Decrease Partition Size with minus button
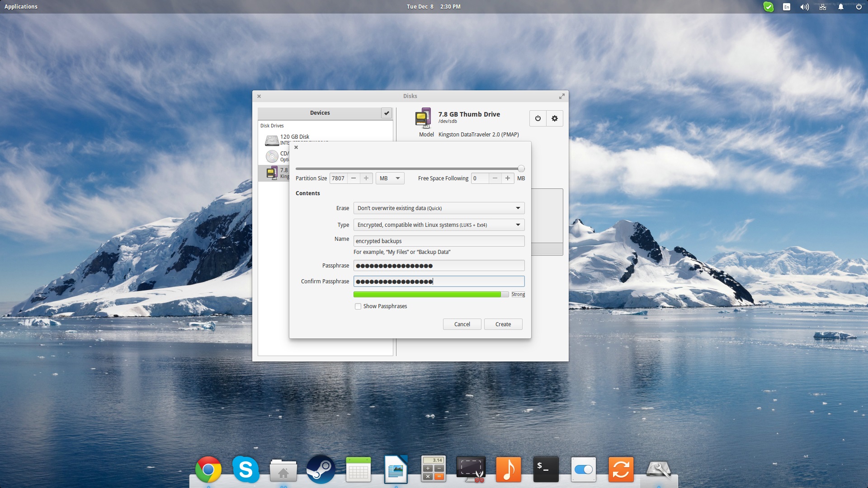 354,178
